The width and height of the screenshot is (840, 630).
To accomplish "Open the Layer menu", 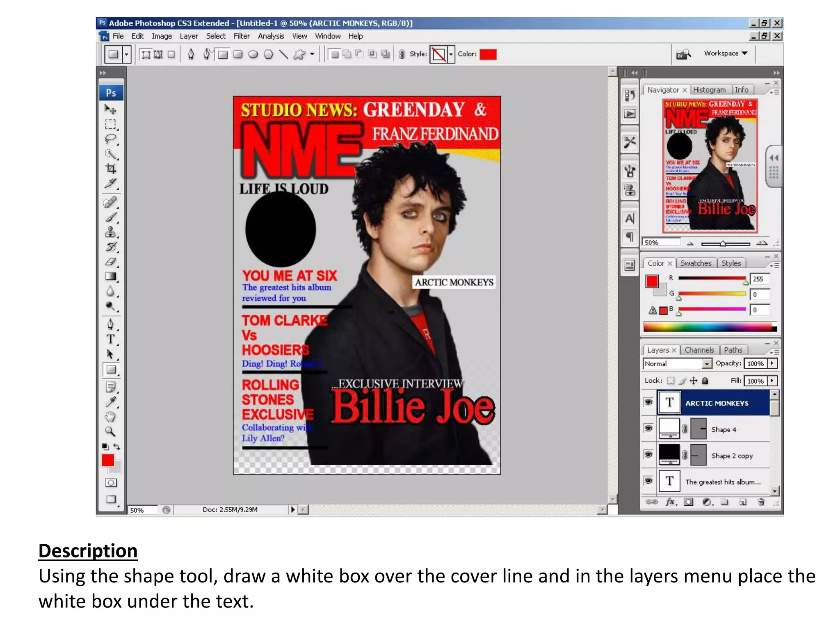I will [189, 36].
